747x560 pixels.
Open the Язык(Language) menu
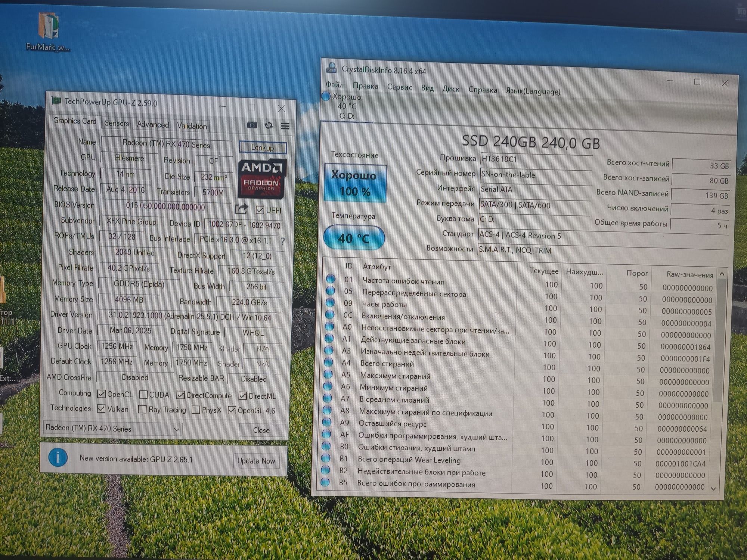(533, 91)
